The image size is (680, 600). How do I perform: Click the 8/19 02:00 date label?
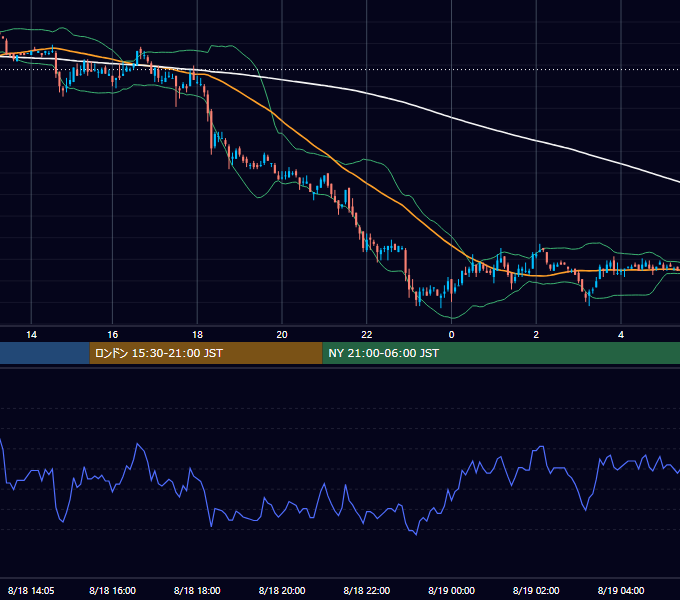(x=536, y=590)
